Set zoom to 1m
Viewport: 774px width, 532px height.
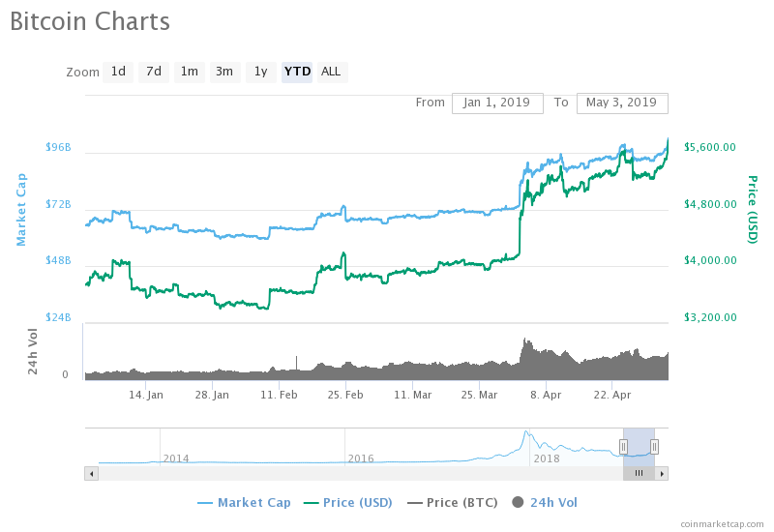click(x=190, y=72)
